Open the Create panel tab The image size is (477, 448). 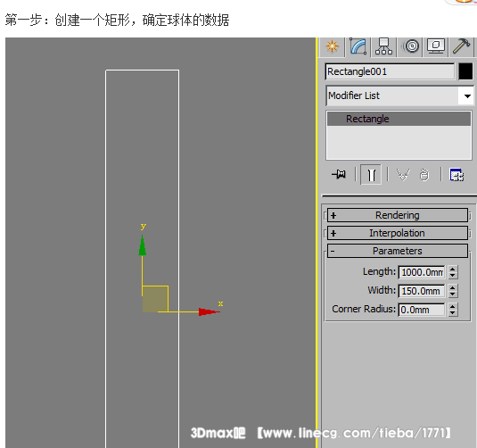click(332, 46)
